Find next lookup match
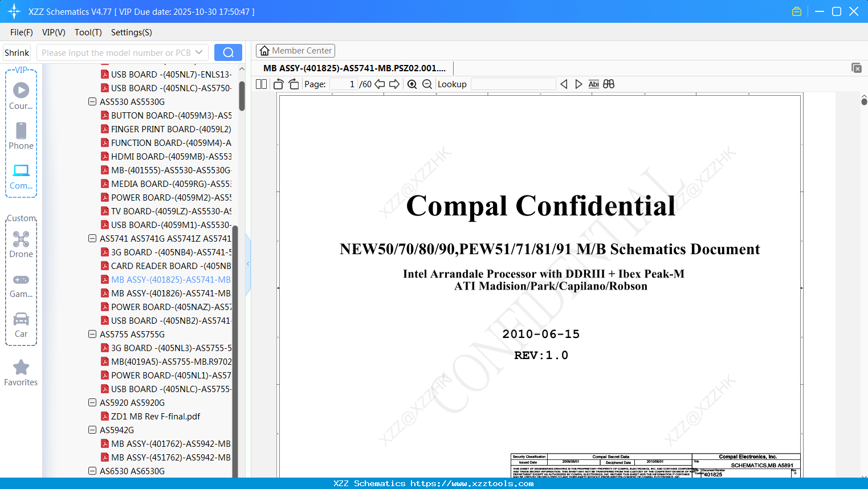Image resolution: width=868 pixels, height=489 pixels. 578,84
